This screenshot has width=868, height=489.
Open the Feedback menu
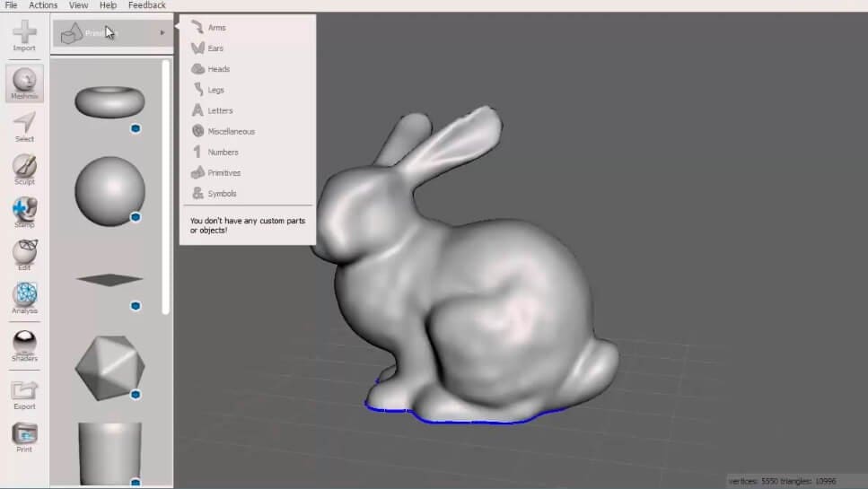point(146,5)
